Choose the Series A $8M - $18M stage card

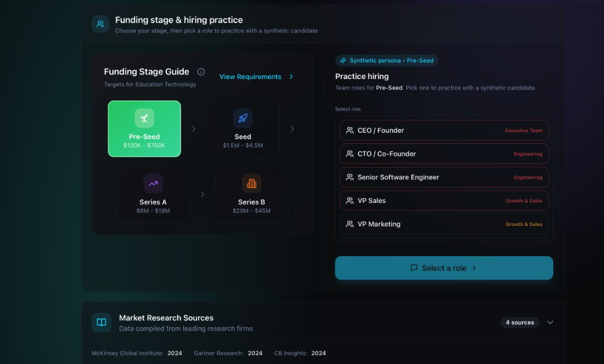tap(153, 194)
